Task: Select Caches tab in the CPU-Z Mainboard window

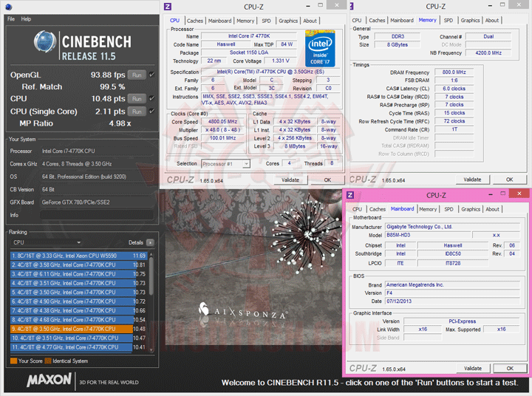Action: coord(378,209)
